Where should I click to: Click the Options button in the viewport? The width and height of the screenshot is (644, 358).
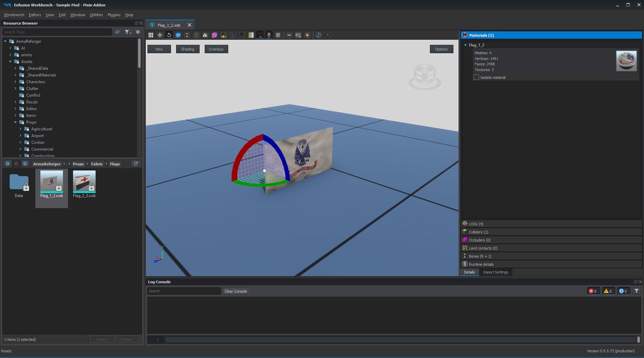tap(441, 48)
